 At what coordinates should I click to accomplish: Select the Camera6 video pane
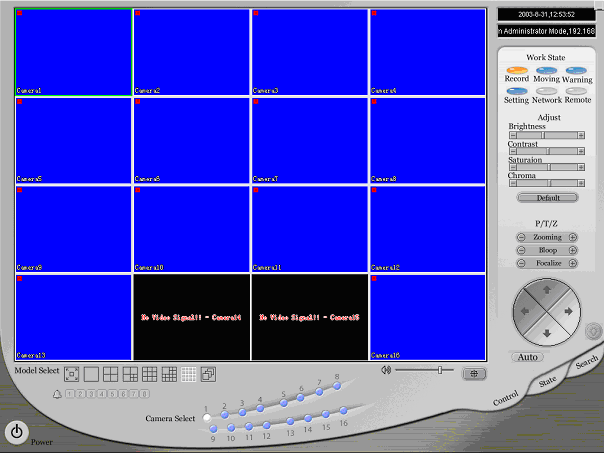pyautogui.click(x=191, y=141)
